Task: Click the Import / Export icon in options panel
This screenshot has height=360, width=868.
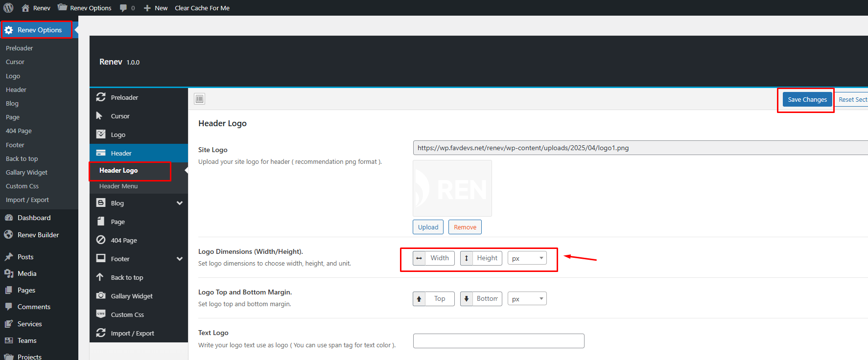Action: point(101,333)
